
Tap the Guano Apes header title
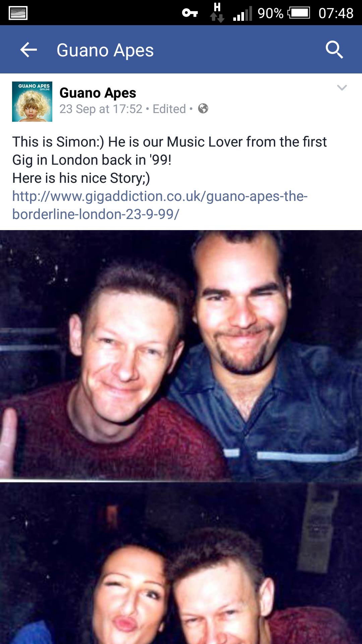click(105, 50)
